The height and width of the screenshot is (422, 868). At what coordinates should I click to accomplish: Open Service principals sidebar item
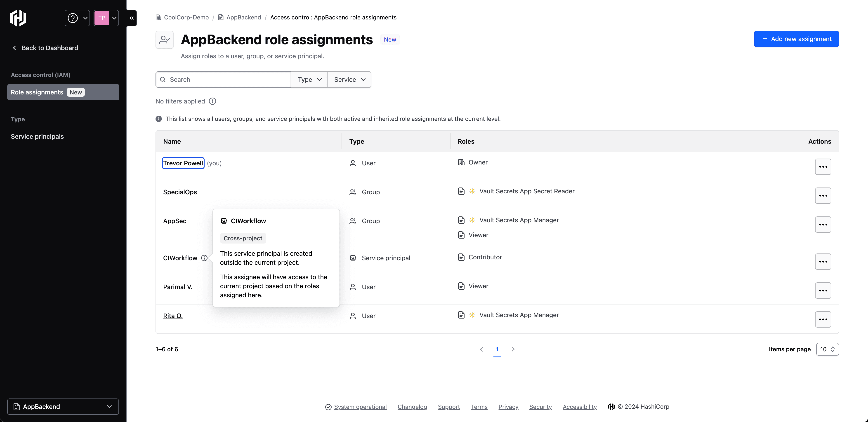pyautogui.click(x=37, y=136)
